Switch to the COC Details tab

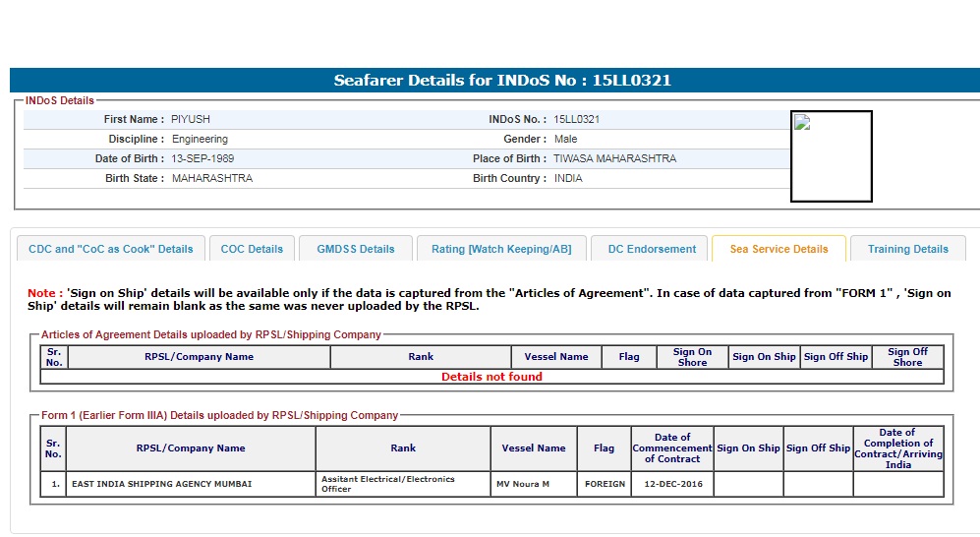(252, 249)
